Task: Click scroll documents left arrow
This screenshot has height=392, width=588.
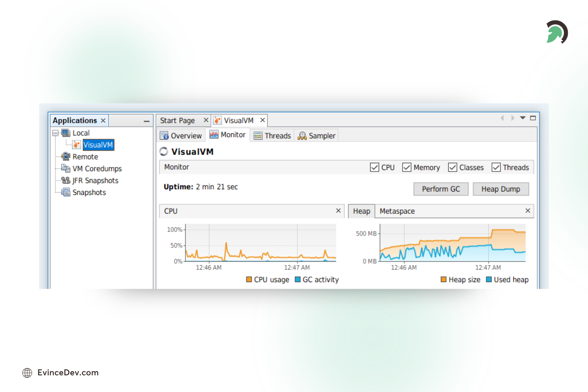Action: point(502,118)
